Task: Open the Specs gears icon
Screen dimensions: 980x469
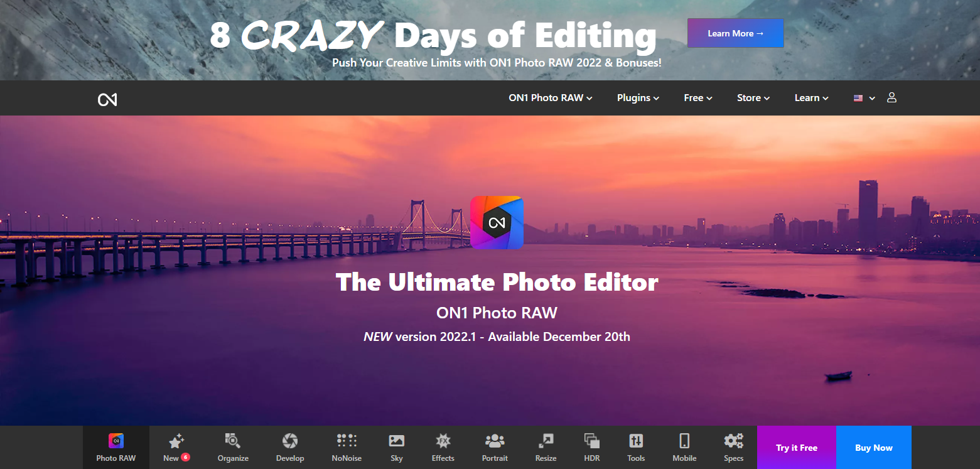Action: (733, 441)
